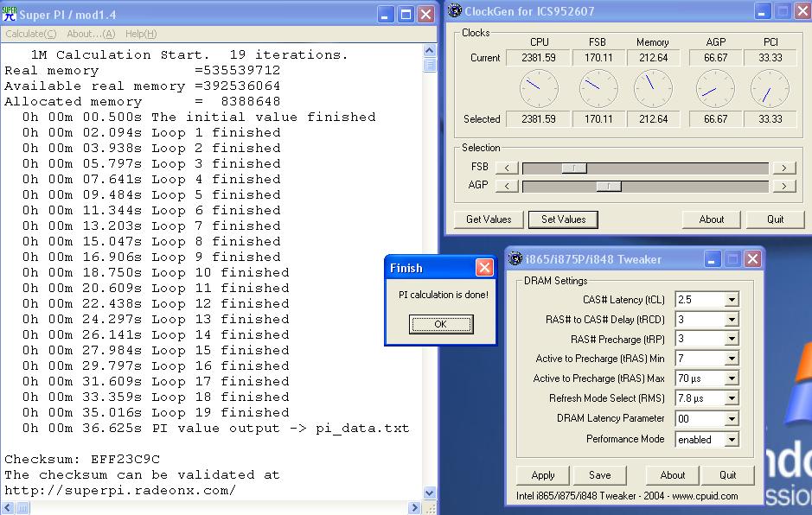Click the i865 Tweaker title bar icon

click(515, 258)
